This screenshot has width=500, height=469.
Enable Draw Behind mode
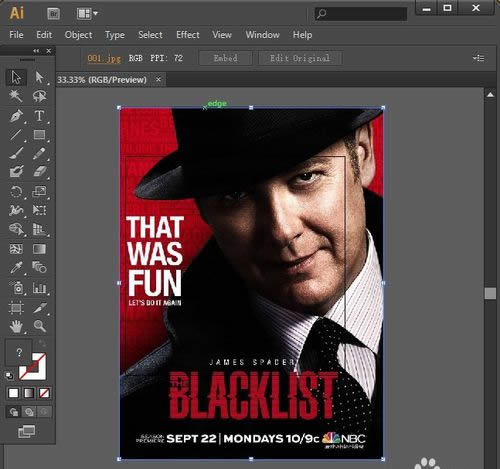29,412
